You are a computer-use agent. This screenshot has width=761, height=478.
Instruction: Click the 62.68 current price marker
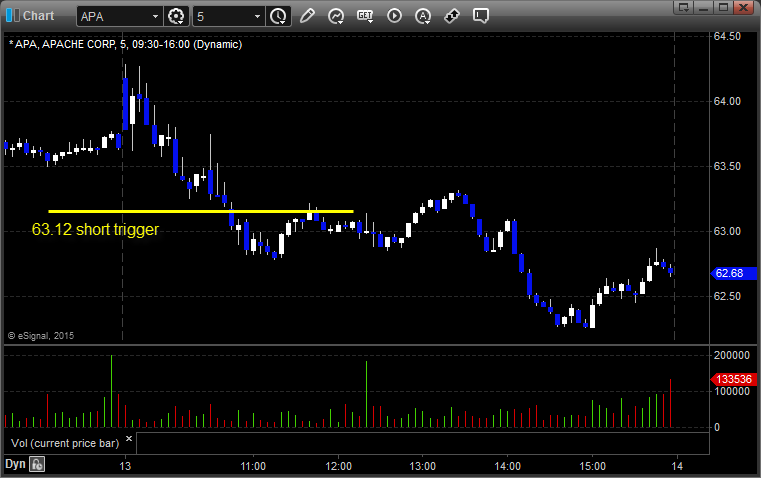point(728,273)
